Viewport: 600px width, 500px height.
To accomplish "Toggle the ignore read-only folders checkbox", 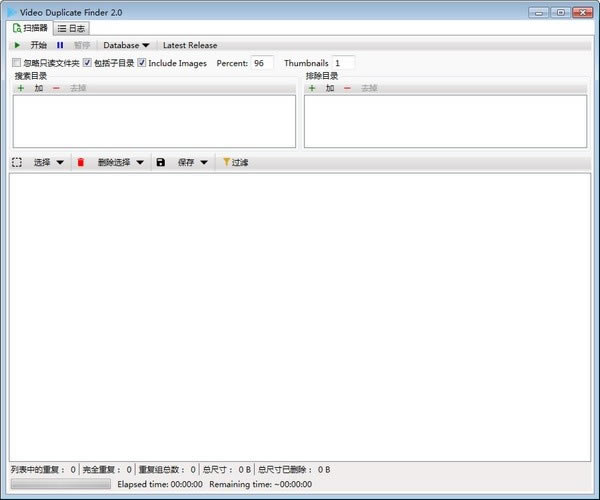I will coord(16,62).
